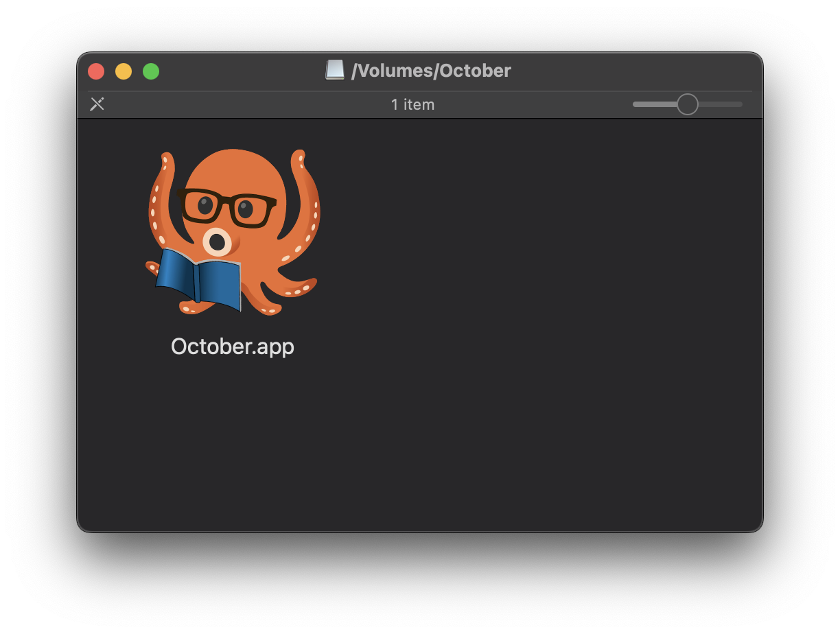Screen dimensions: 840x634
Task: Select the October.app octopus icon
Action: (233, 232)
